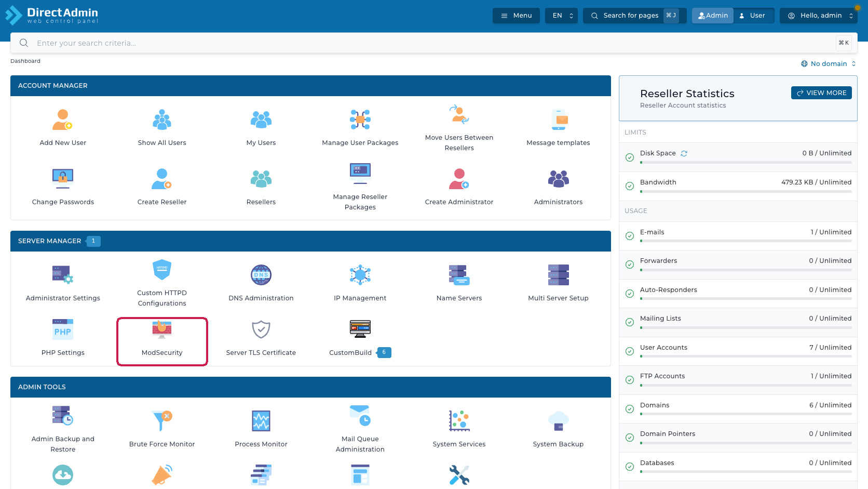
Task: Click the Reseller Statistics heading
Action: tap(687, 94)
